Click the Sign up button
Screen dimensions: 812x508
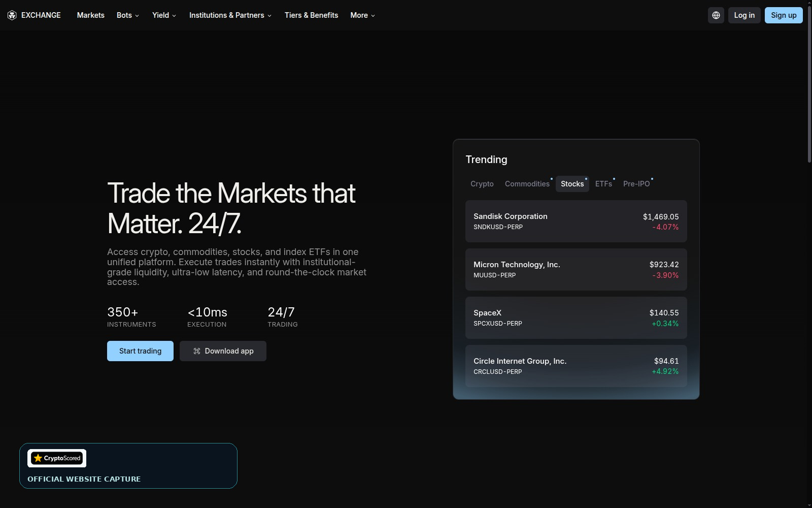point(784,15)
